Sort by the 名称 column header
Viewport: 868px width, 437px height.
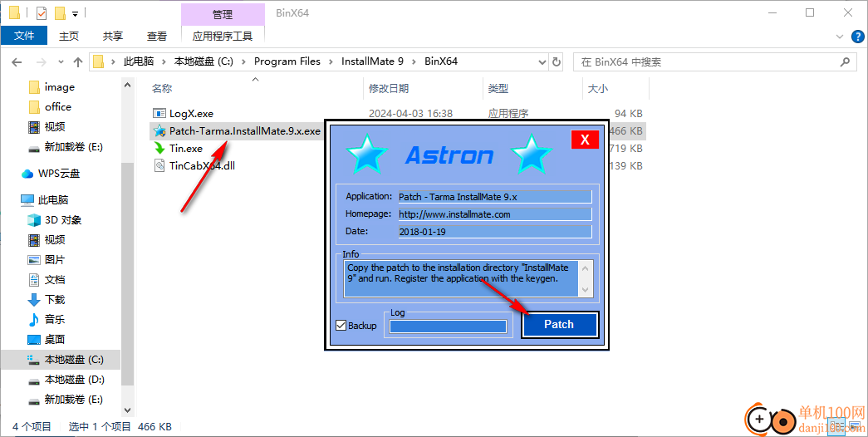162,89
